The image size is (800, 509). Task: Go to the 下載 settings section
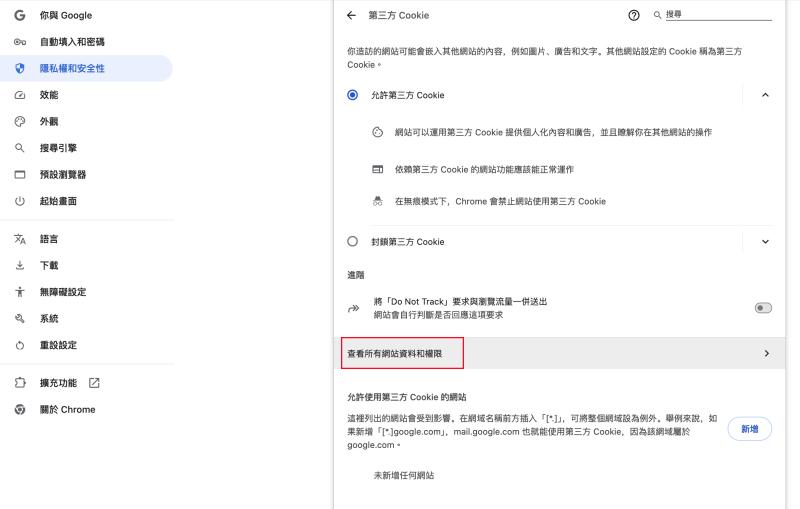49,265
